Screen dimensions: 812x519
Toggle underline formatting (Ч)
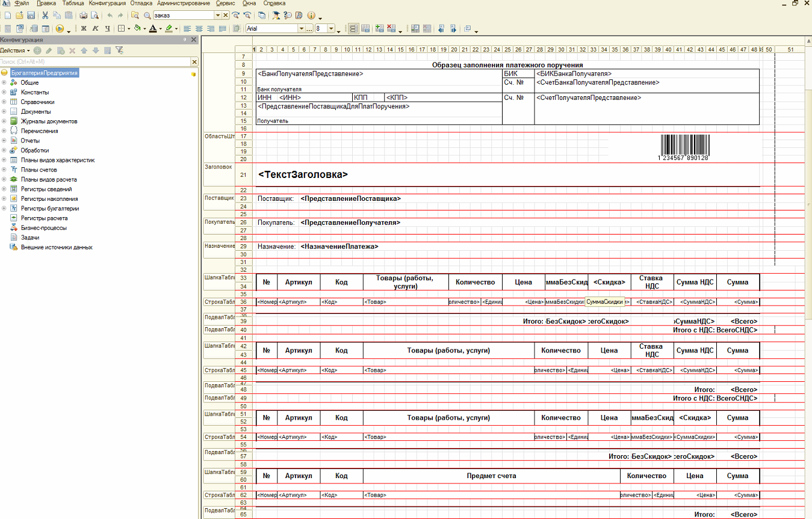pos(107,28)
